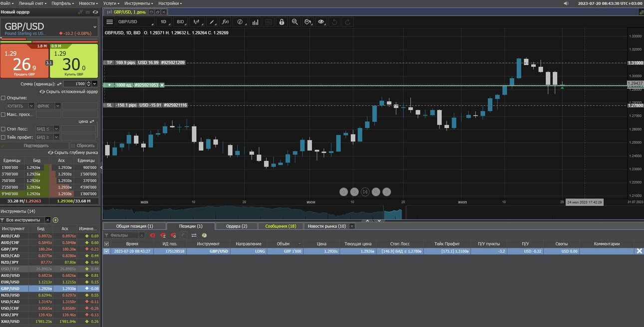Viewport: 644px width, 327px height.
Task: Toggle the chart lock padlock icon
Action: [282, 22]
